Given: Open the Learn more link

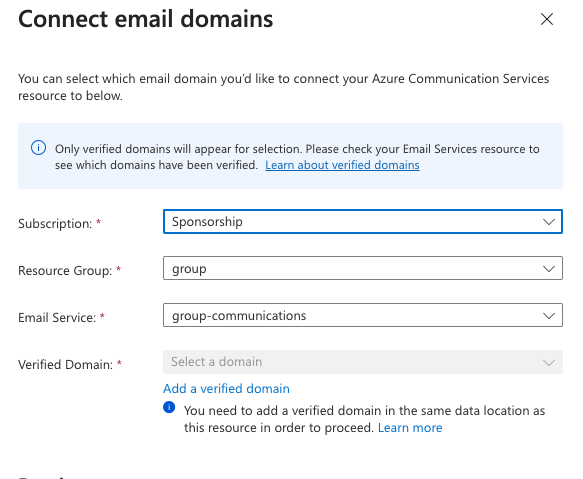Looking at the screenshot, I should (410, 428).
